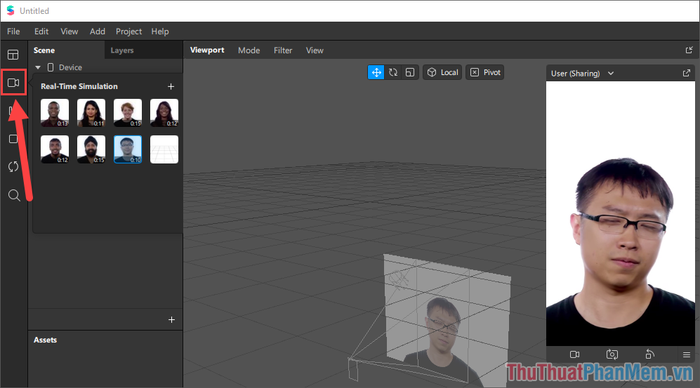
Task: Choose the 0:13 simulation face thumbnail
Action: (55, 113)
